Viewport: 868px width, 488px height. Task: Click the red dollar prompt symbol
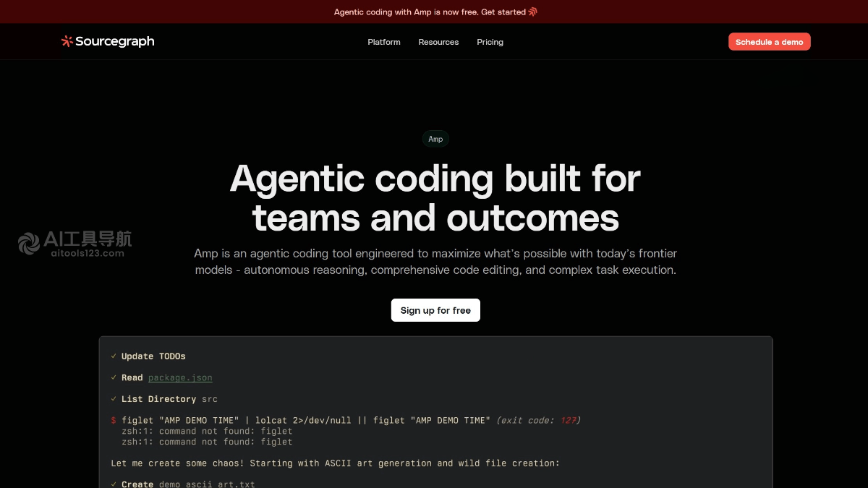[x=114, y=420]
